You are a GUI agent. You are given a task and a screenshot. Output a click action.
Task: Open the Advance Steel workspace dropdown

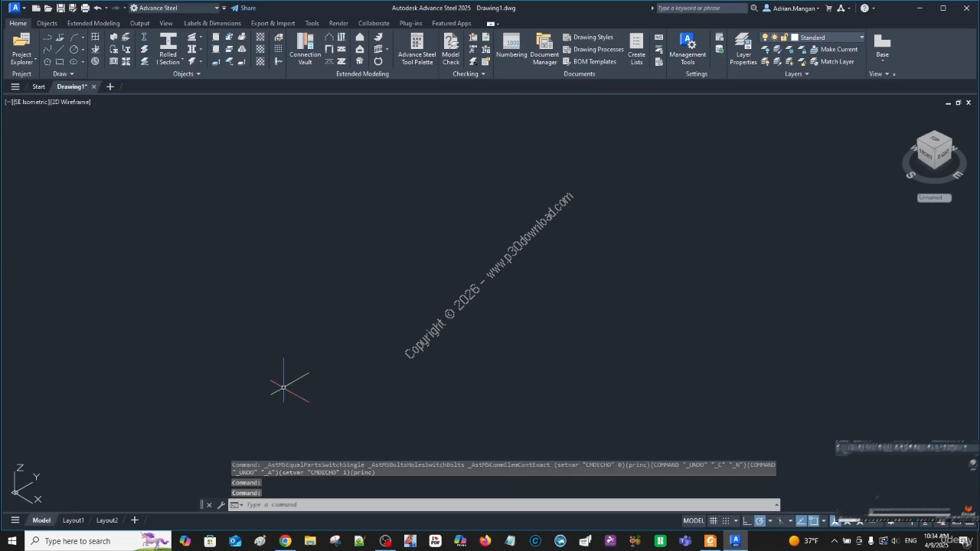pos(174,8)
